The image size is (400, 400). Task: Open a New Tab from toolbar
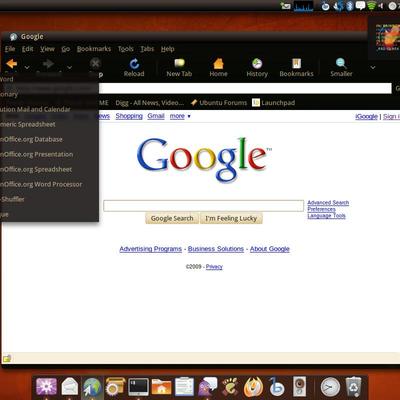(x=179, y=68)
